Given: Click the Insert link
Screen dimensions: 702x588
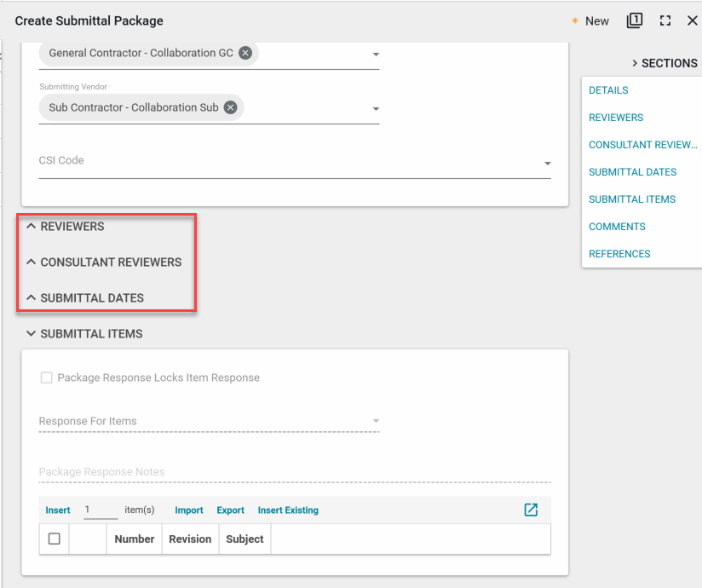Looking at the screenshot, I should [58, 510].
